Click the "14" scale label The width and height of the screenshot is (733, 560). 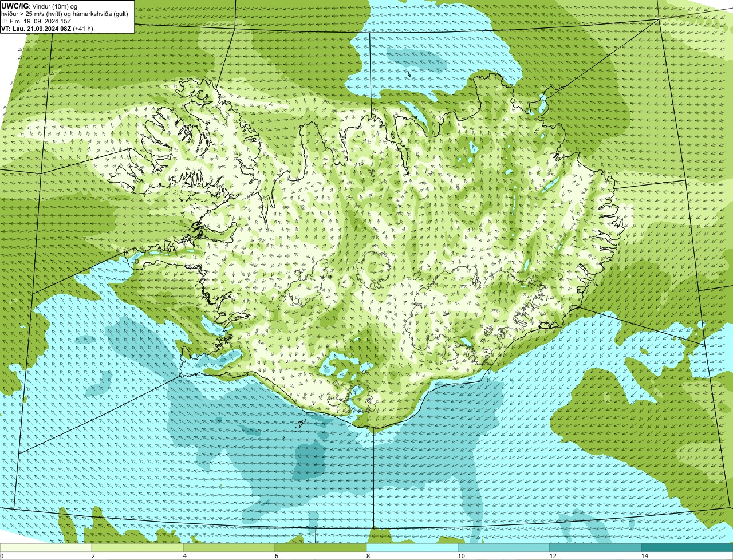pos(644,556)
